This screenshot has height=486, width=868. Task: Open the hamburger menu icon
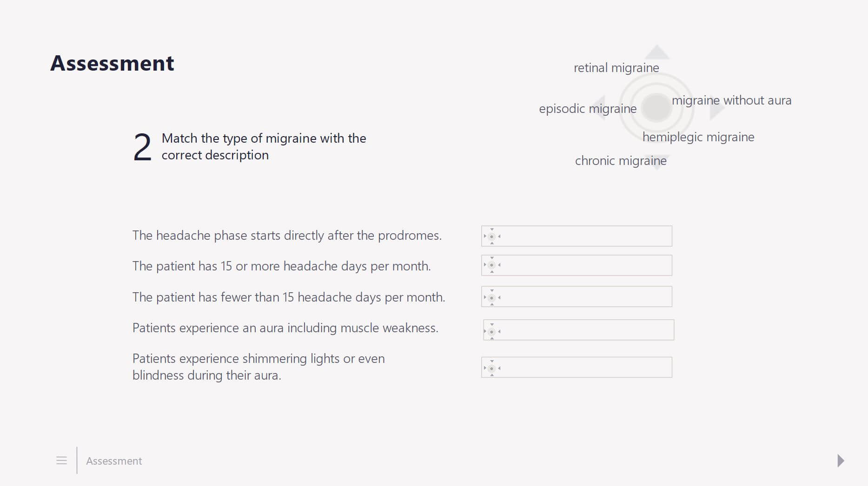61,460
